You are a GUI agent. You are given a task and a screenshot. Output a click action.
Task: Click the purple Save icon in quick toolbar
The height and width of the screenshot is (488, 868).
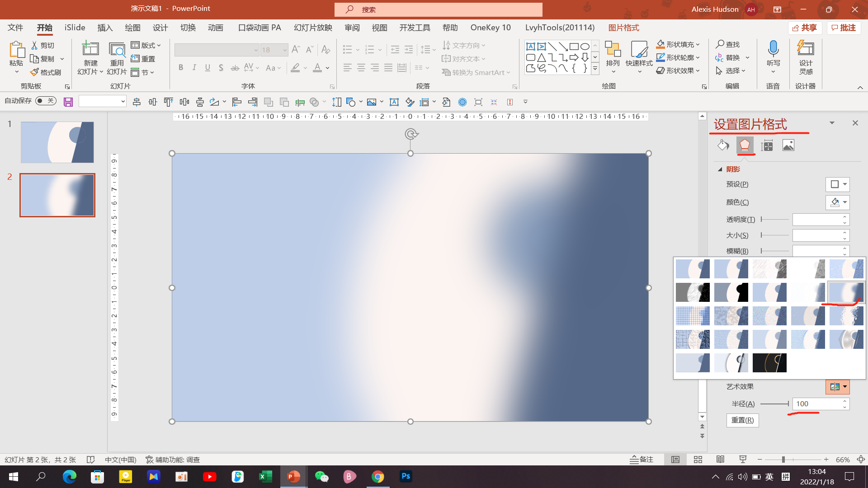(68, 102)
